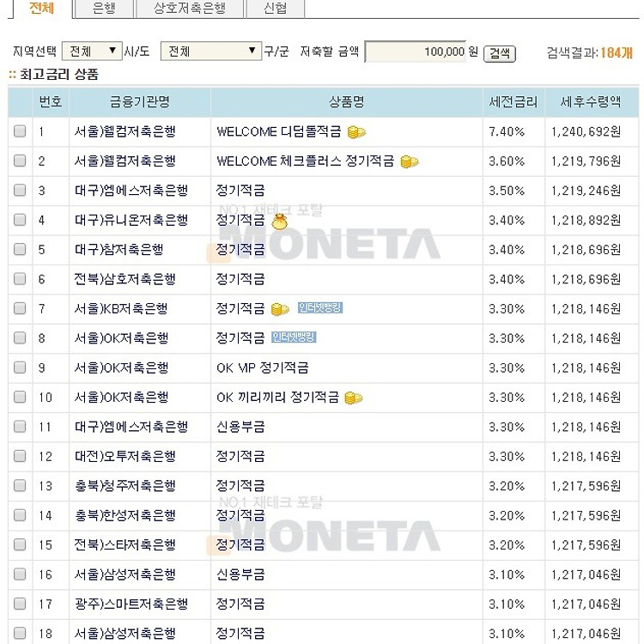Image resolution: width=644 pixels, height=644 pixels.
Task: Click money bag icon in row 4
Action: pyautogui.click(x=279, y=221)
